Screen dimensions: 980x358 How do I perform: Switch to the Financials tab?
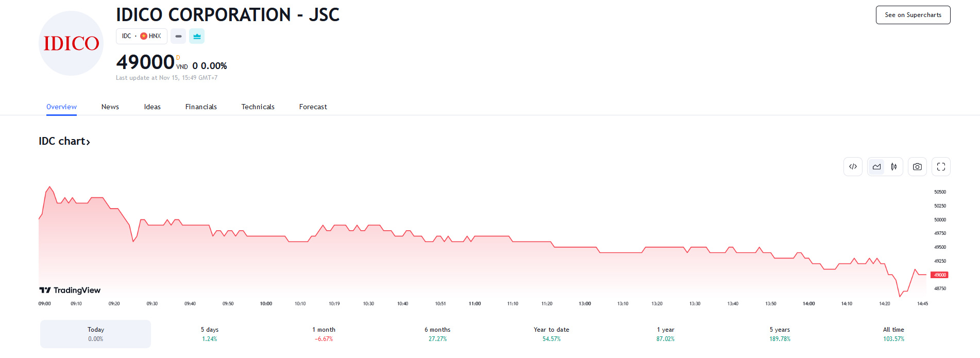pos(201,107)
